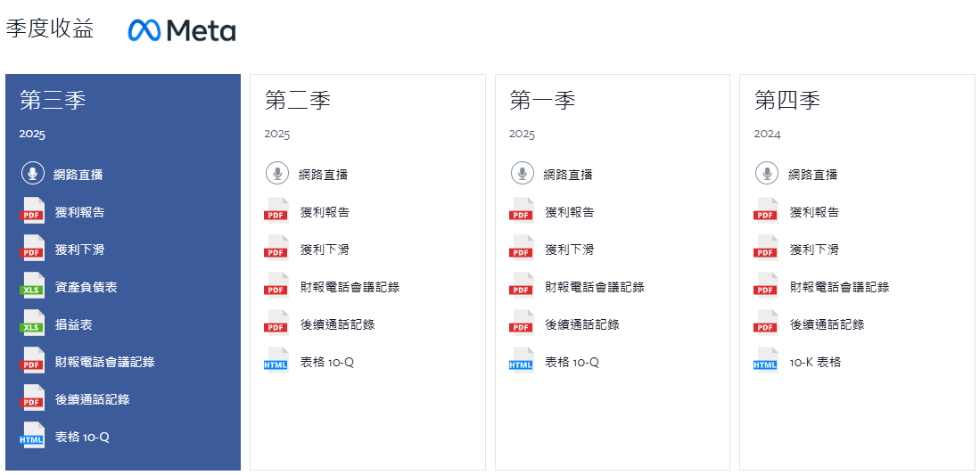Click PDF icon for 第三季 獲利下滑
The height and width of the screenshot is (475, 980).
(32, 248)
